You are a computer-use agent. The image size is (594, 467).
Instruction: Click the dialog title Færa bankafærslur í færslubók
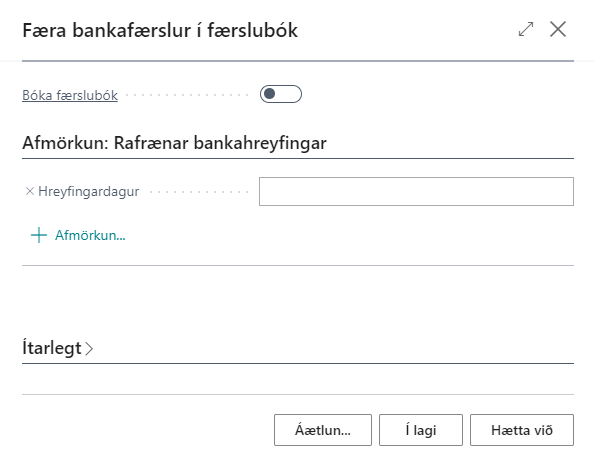tap(160, 30)
